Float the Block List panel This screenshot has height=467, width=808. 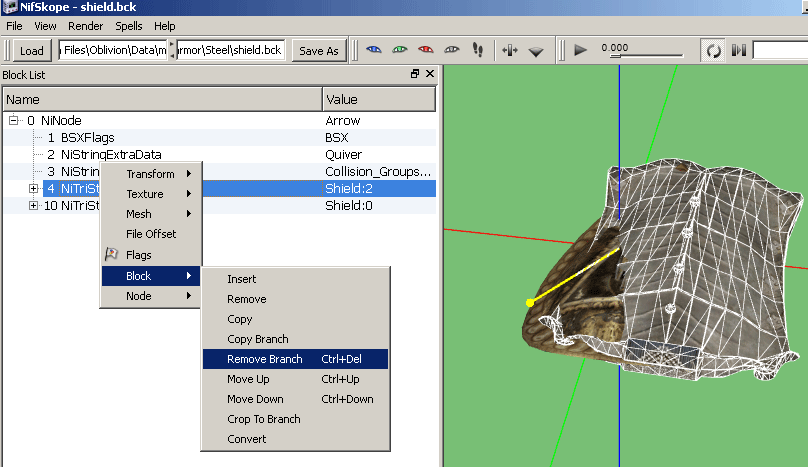(415, 74)
